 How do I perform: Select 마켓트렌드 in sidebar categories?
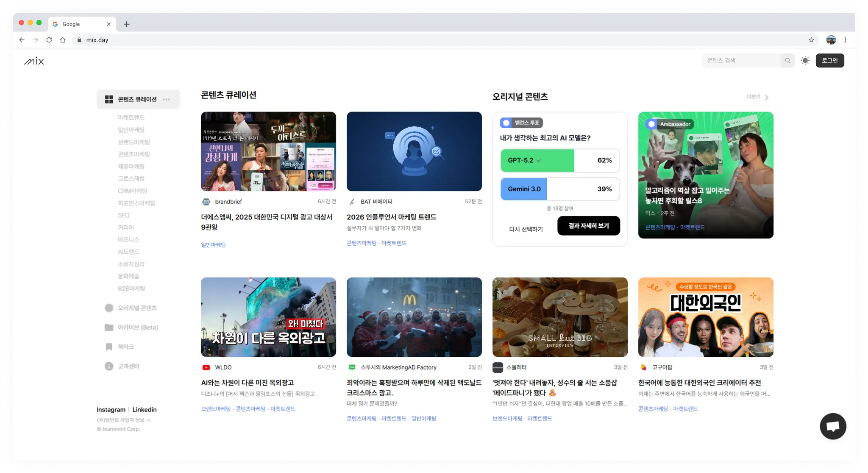(x=131, y=118)
